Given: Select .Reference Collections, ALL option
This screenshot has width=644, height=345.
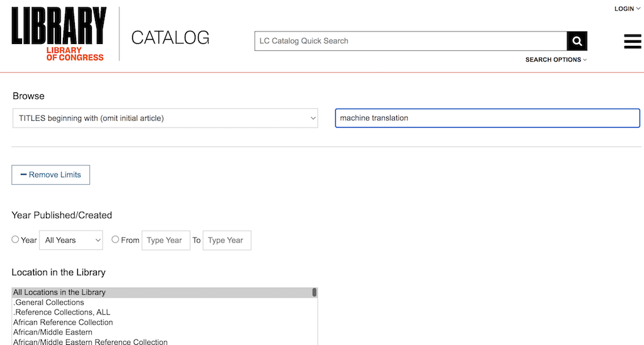Looking at the screenshot, I should tap(62, 312).
